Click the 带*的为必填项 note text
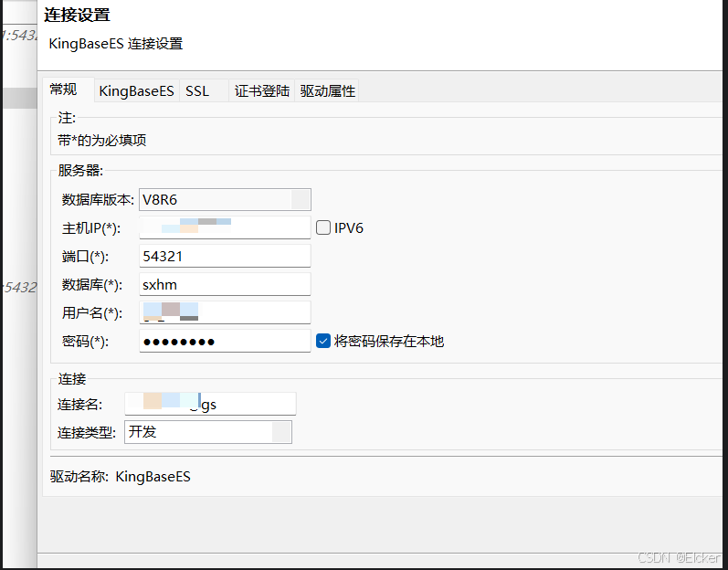Screen dimensions: 728x570 [102, 140]
